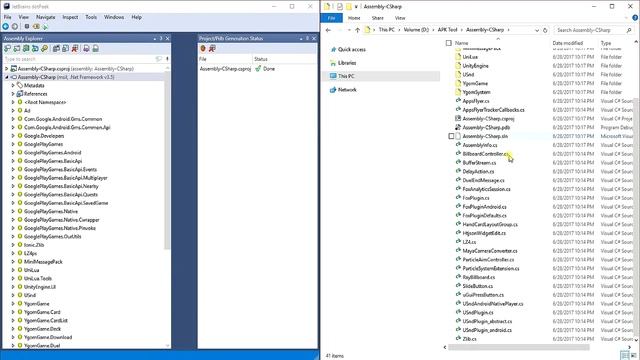This screenshot has height=360, width=640.
Task: Click This PC in the navigation pane
Action: 346,76
